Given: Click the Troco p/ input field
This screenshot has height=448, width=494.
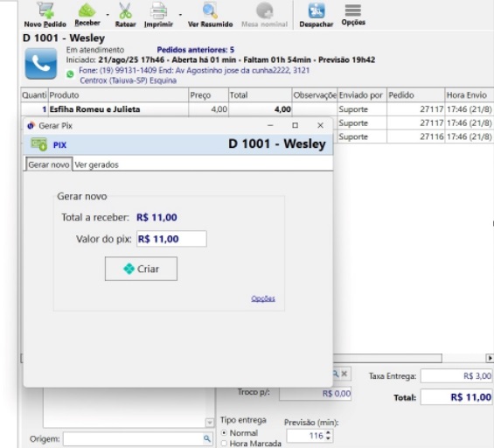Looking at the screenshot, I should click(315, 393).
